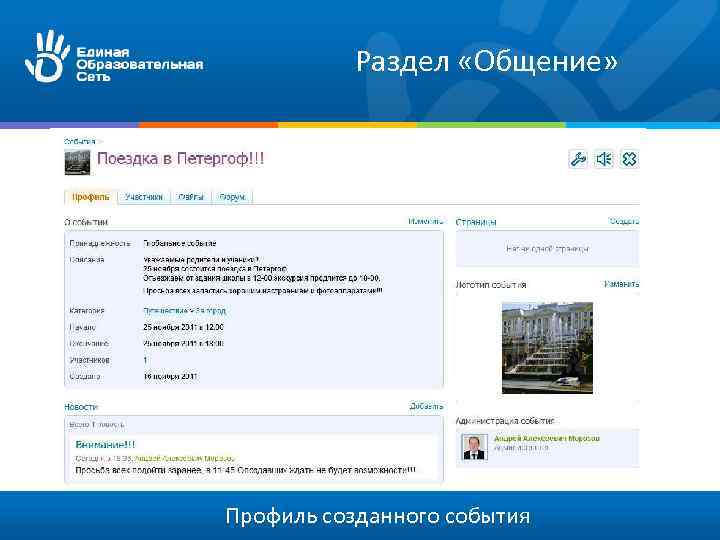Click the Peterhof event logo image
This screenshot has height=540, width=720.
547,348
